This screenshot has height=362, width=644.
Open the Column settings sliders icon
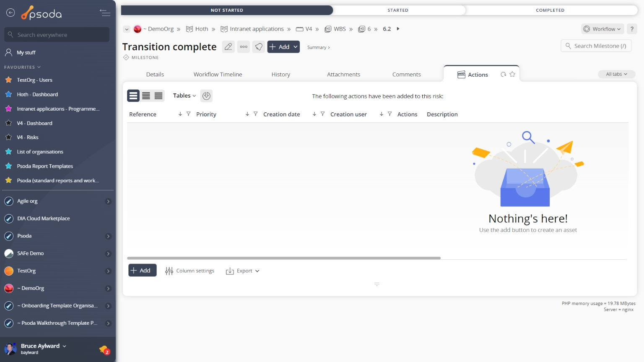pyautogui.click(x=169, y=271)
